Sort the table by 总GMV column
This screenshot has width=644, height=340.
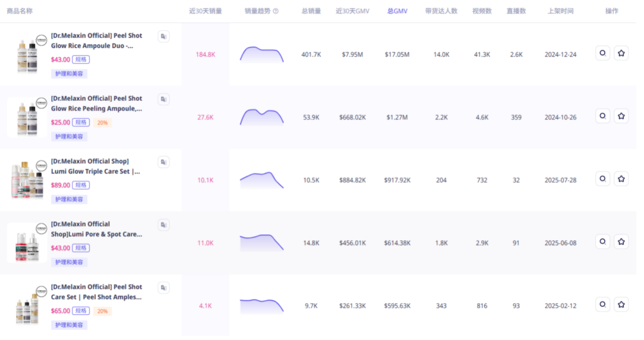[397, 11]
